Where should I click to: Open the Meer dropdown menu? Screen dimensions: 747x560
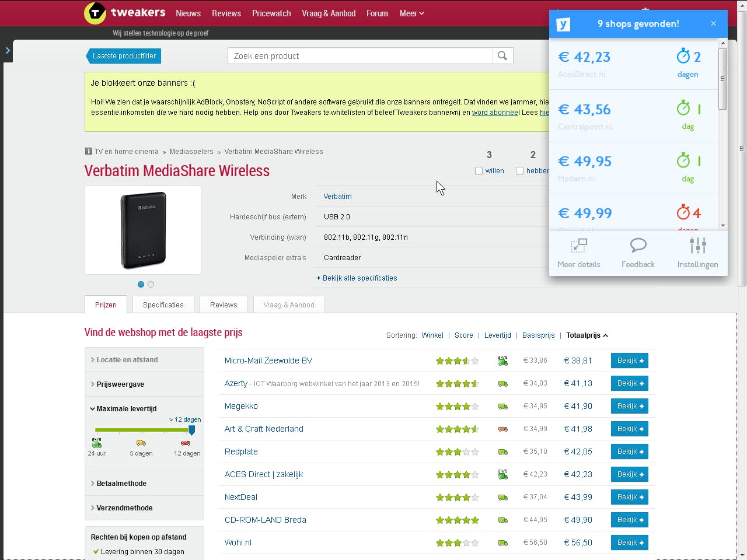coord(411,13)
